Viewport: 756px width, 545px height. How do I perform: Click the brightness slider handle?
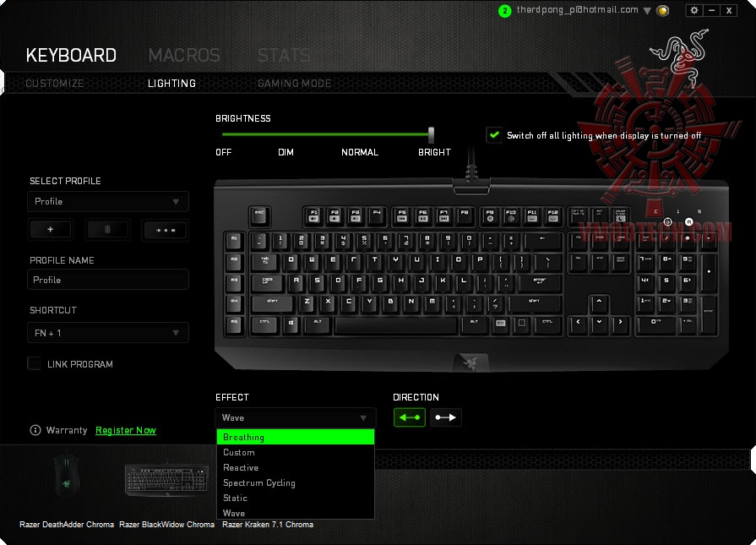[431, 135]
